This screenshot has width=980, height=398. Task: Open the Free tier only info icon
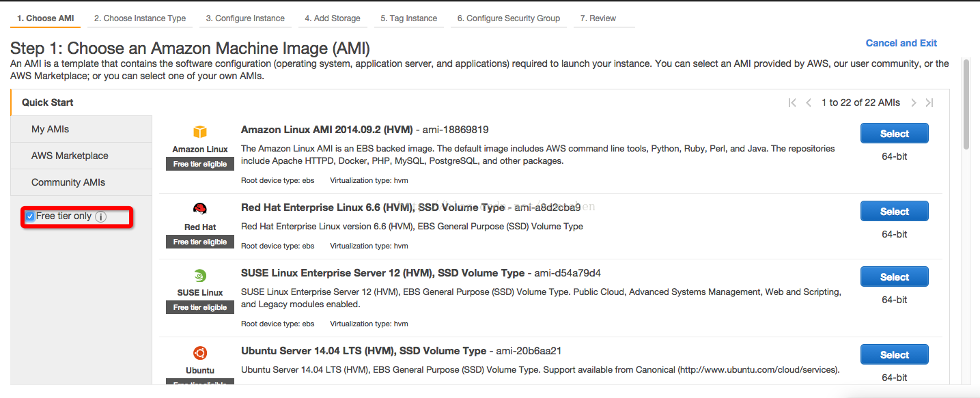(x=100, y=216)
